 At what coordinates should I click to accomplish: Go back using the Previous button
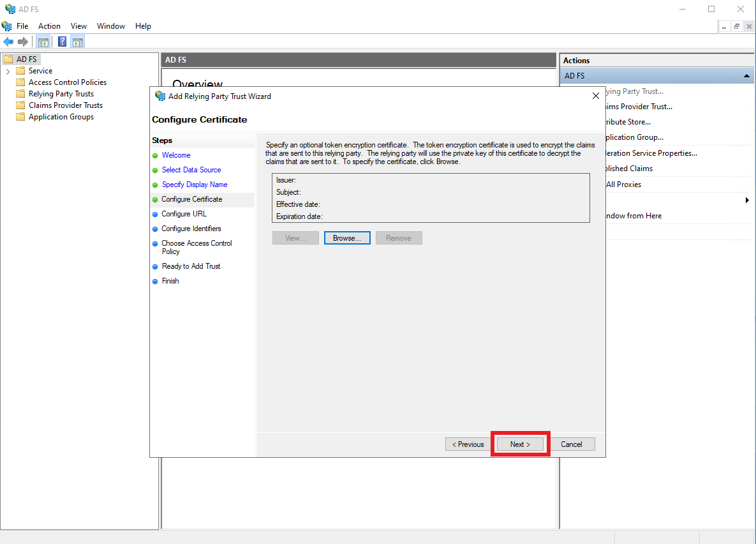(467, 444)
